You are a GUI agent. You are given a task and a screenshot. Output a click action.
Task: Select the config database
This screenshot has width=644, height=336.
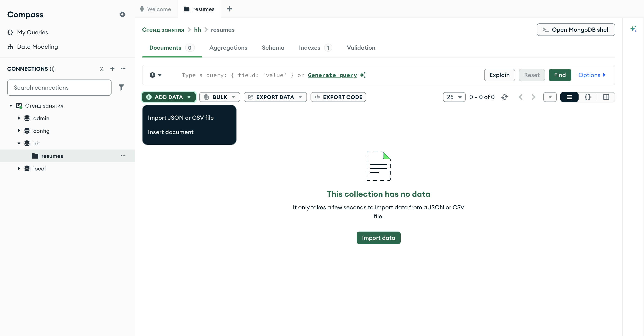tap(41, 131)
